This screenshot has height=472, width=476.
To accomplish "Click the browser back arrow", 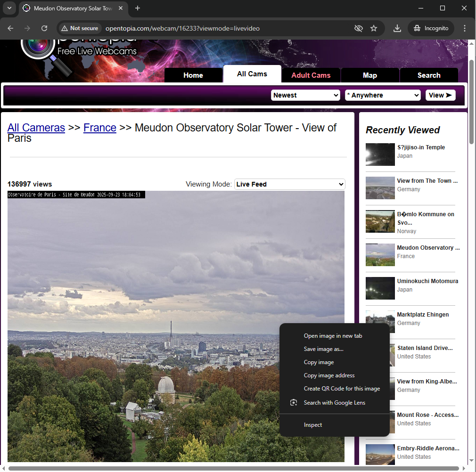I will (11, 28).
